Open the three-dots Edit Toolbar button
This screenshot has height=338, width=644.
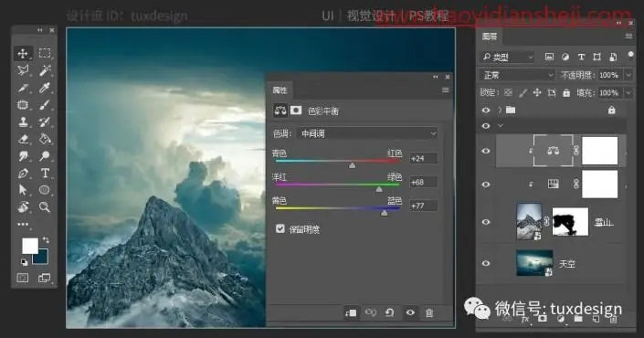click(x=23, y=224)
